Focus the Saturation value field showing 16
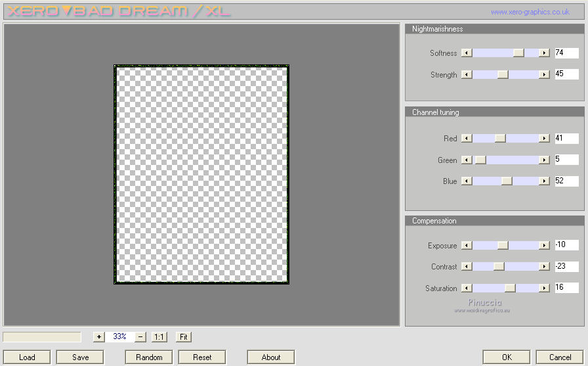 tap(566, 288)
